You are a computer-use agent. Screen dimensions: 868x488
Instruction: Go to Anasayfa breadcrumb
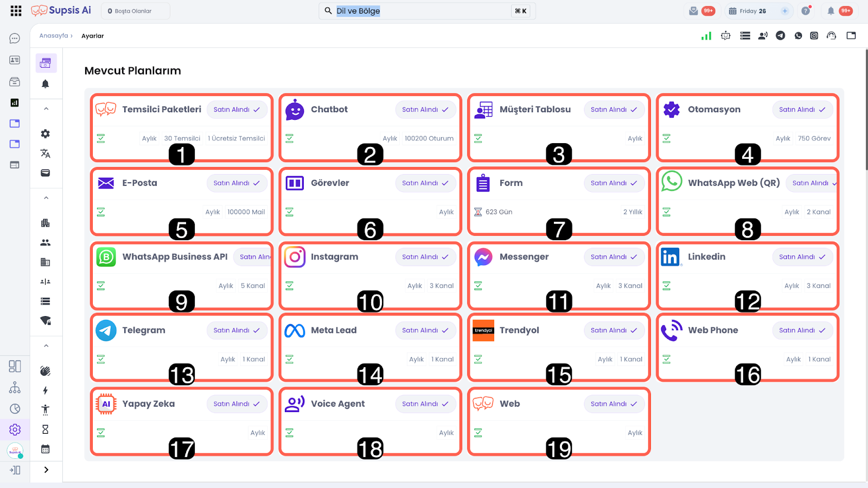(54, 36)
